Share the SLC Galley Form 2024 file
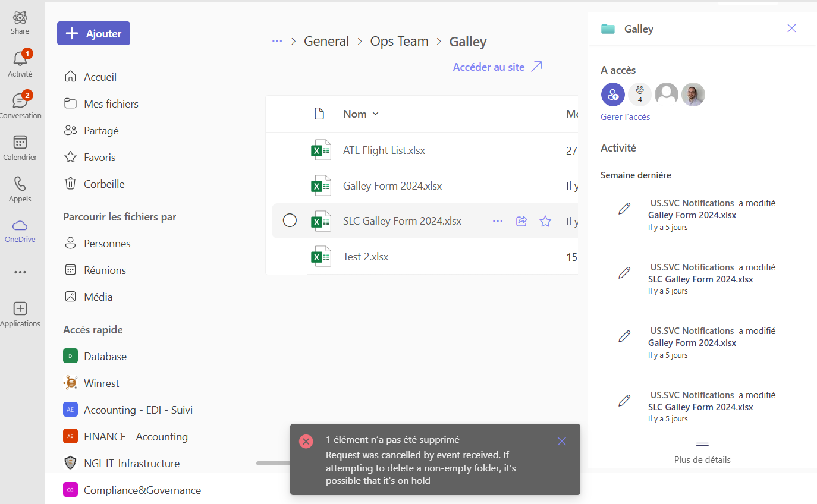817x504 pixels. pyautogui.click(x=521, y=222)
